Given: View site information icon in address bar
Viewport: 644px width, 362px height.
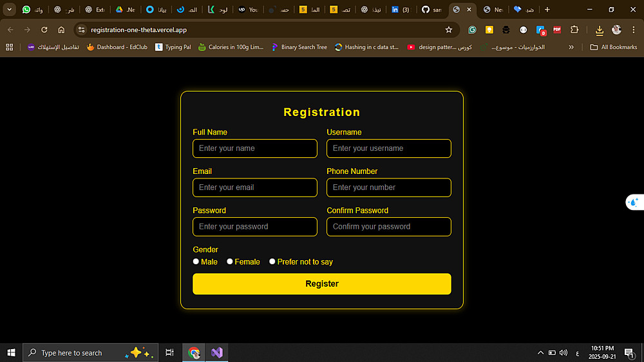Looking at the screenshot, I should click(81, 30).
